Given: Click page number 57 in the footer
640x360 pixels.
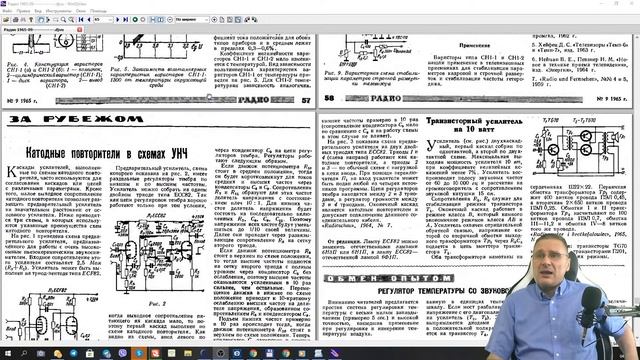Looking at the screenshot, I should point(306,100).
